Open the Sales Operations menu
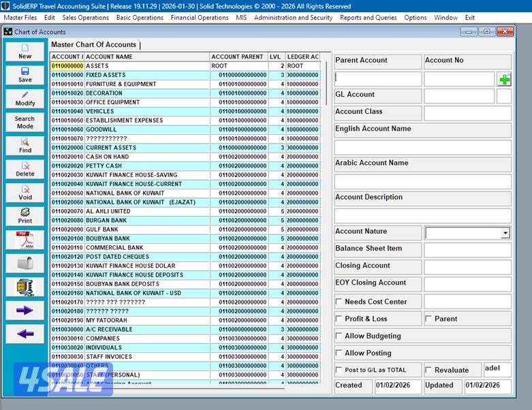This screenshot has height=410, width=532. pos(86,18)
